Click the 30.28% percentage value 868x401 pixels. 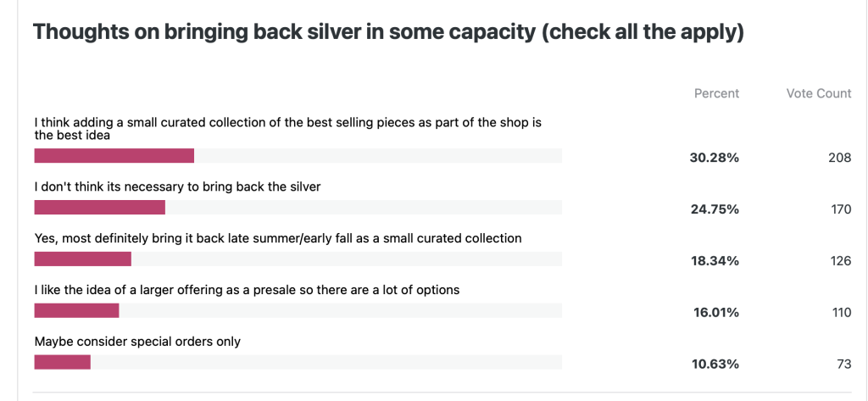coord(715,158)
